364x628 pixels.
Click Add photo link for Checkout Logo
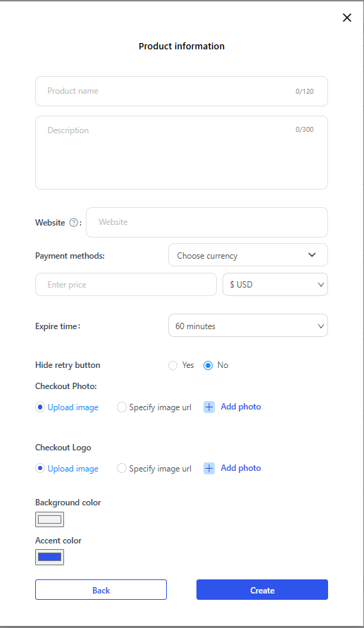point(241,468)
